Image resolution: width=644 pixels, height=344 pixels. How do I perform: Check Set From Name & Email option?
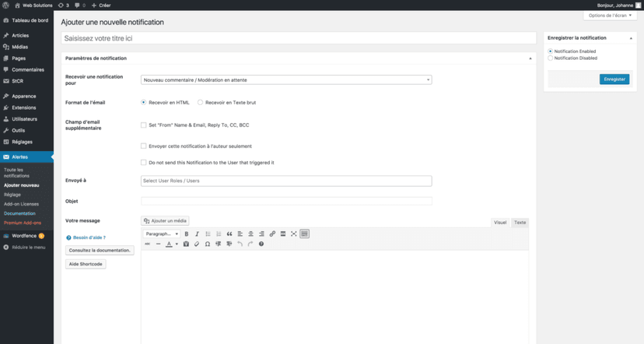tap(143, 125)
